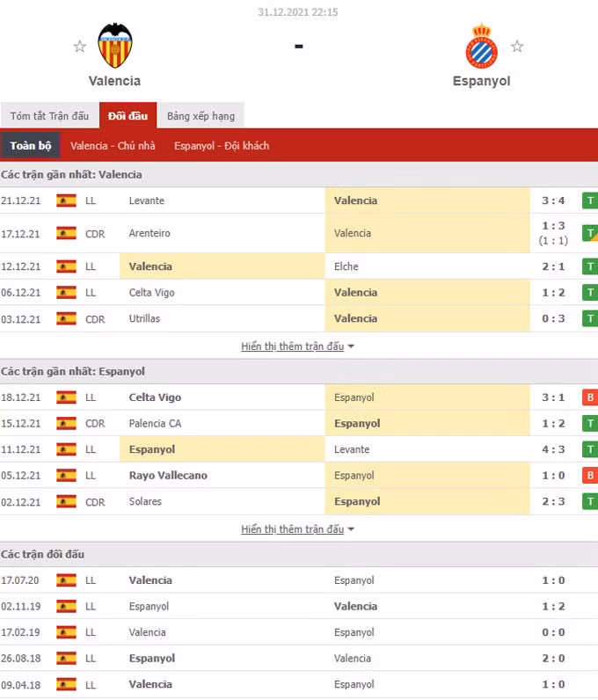Toggle the favorite star beside Espanyol
Viewport: 598px width, 700px height.
[517, 46]
